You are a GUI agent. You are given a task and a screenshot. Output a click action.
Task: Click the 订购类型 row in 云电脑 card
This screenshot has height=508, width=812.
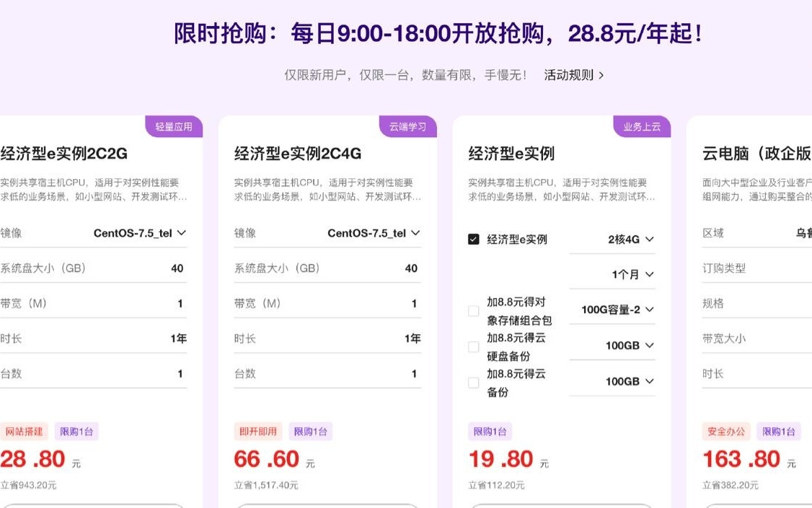coord(756,268)
